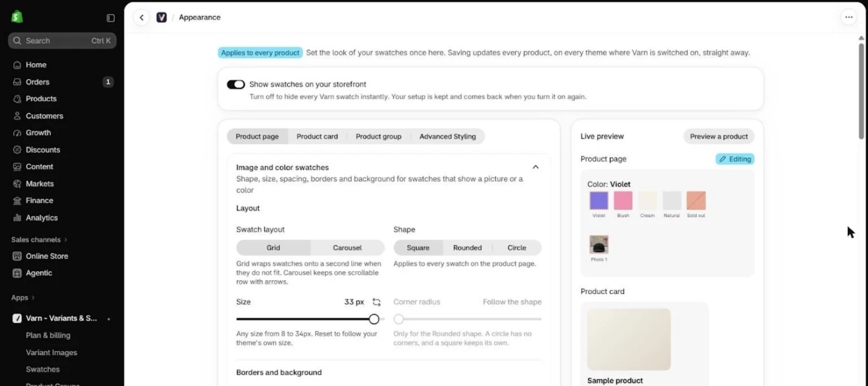Click the Size slider handle
868x386 pixels.
(374, 319)
